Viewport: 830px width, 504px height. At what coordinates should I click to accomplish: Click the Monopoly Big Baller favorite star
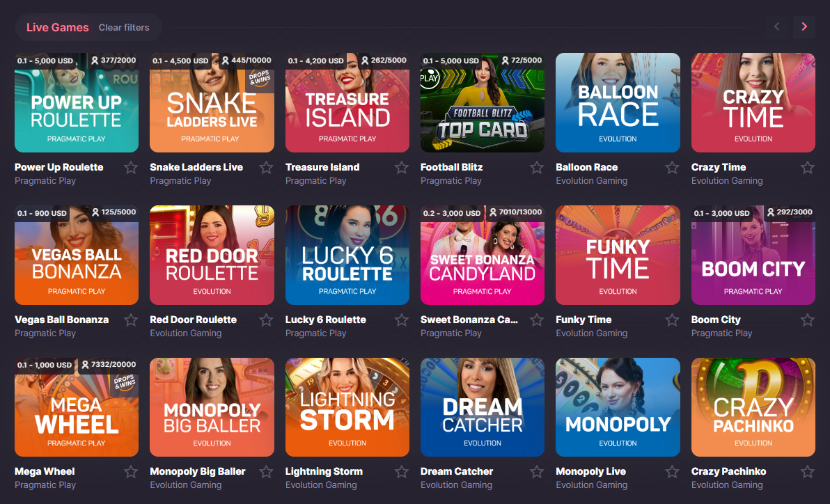click(x=266, y=472)
